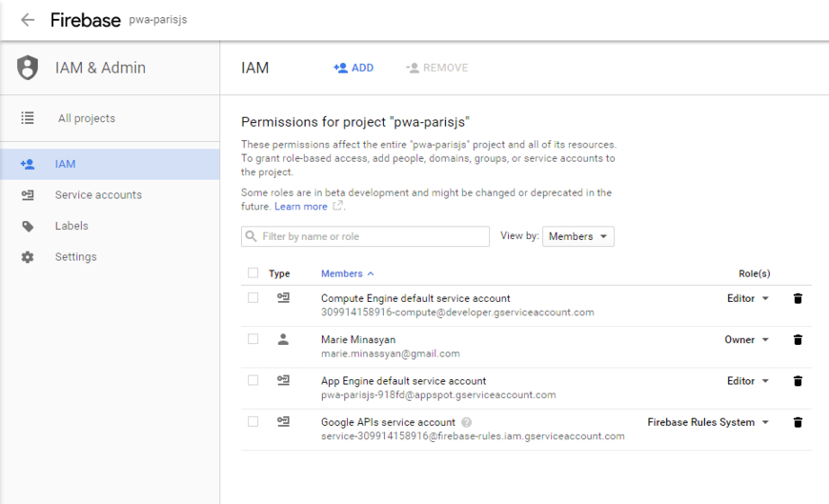
Task: Check the Marie Minasyan row checkbox
Action: (253, 339)
